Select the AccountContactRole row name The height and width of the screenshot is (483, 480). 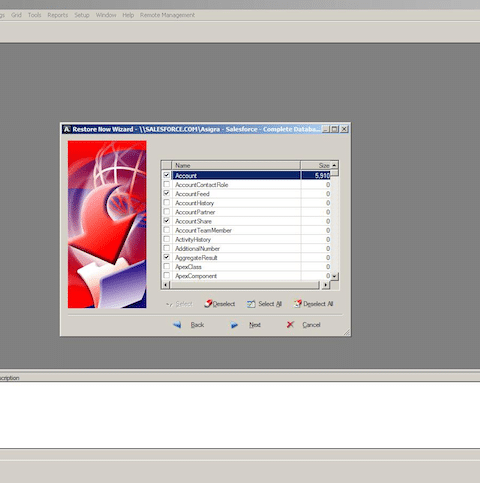tap(202, 185)
